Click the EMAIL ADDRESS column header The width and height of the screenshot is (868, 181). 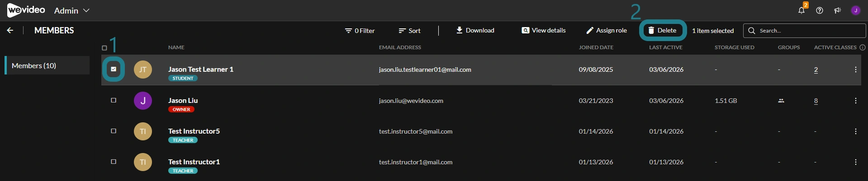click(400, 47)
